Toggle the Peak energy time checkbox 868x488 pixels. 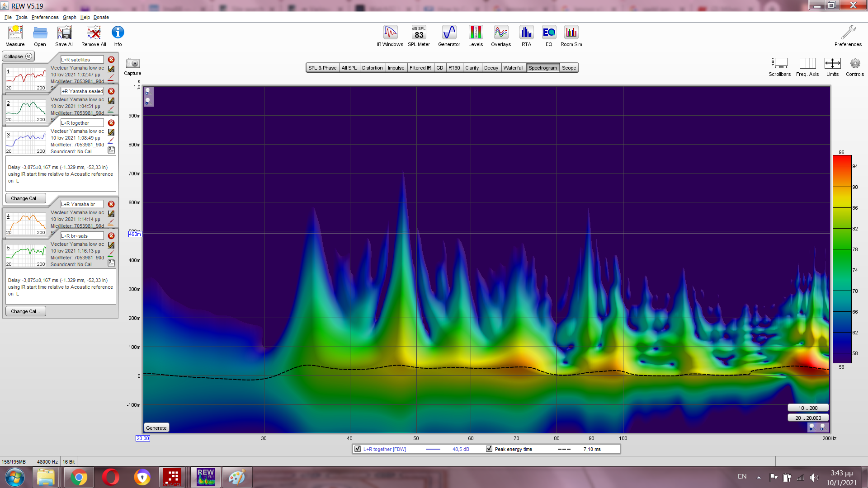tap(489, 449)
